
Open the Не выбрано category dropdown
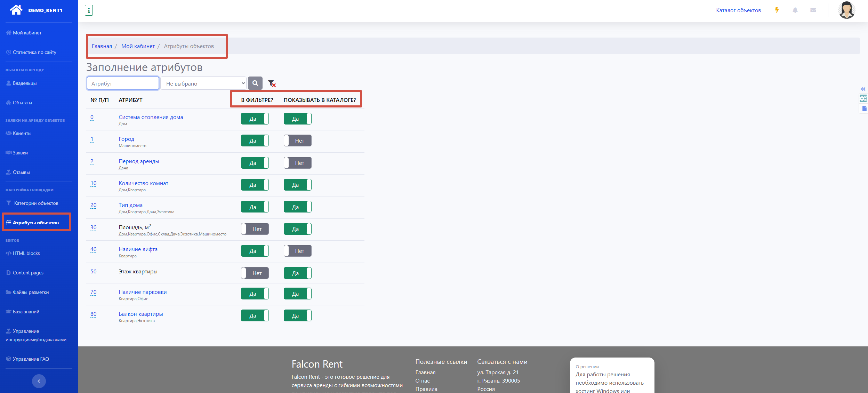(x=203, y=83)
